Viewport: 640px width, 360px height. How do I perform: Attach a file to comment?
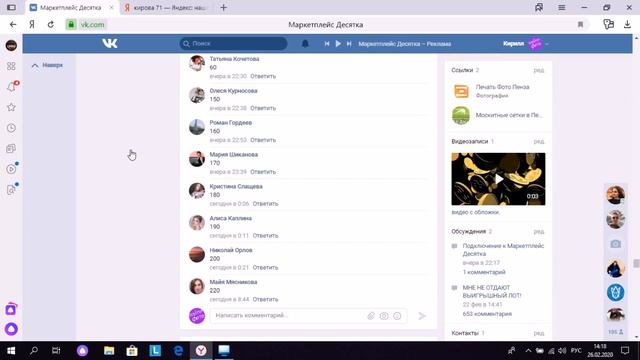coord(371,316)
